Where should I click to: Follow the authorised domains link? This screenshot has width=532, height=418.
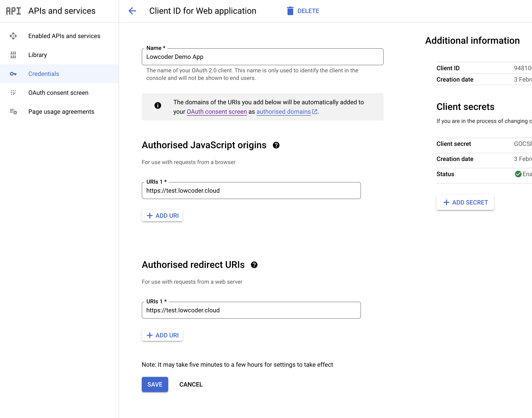tap(284, 112)
